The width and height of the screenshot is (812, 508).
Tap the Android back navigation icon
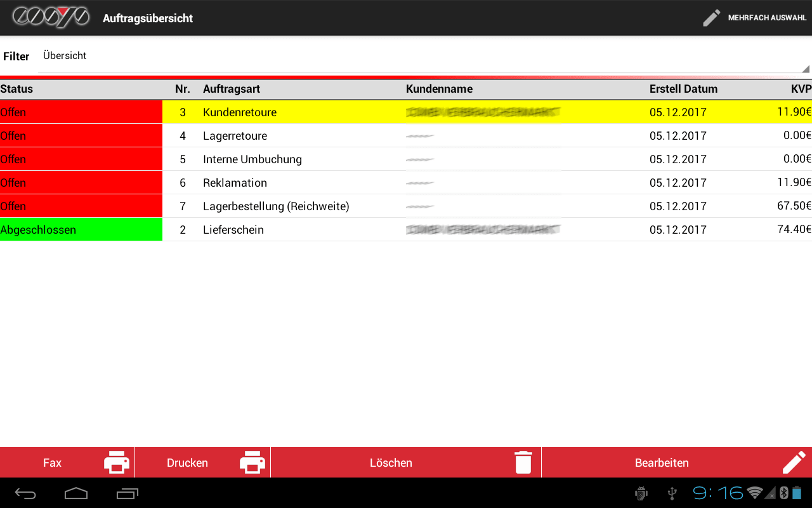point(25,493)
